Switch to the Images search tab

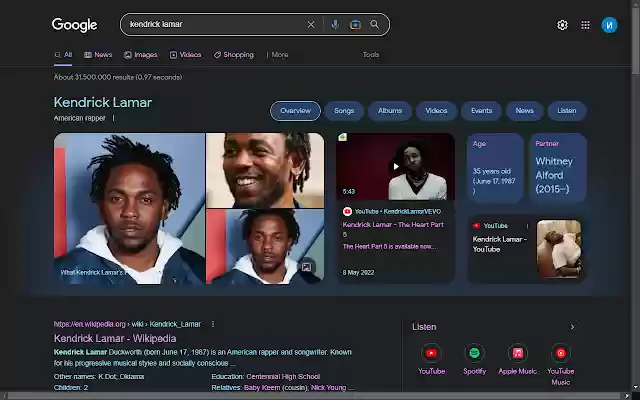click(x=140, y=55)
